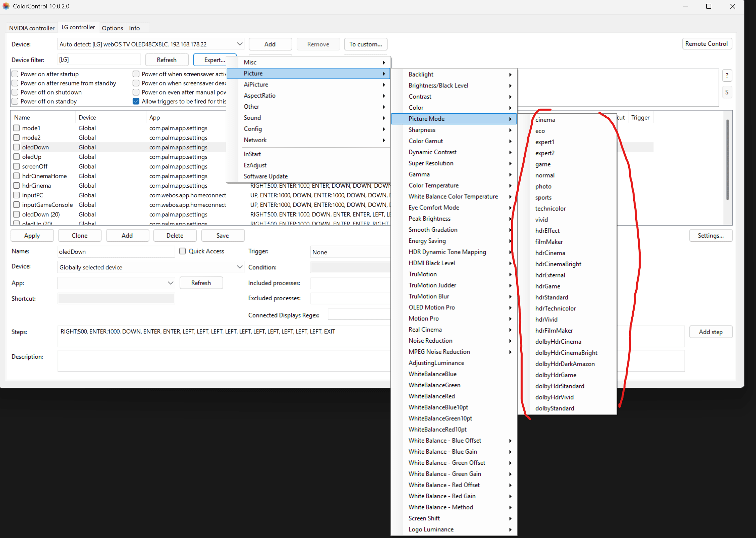Open Settings... button
The width and height of the screenshot is (756, 538).
[711, 235]
